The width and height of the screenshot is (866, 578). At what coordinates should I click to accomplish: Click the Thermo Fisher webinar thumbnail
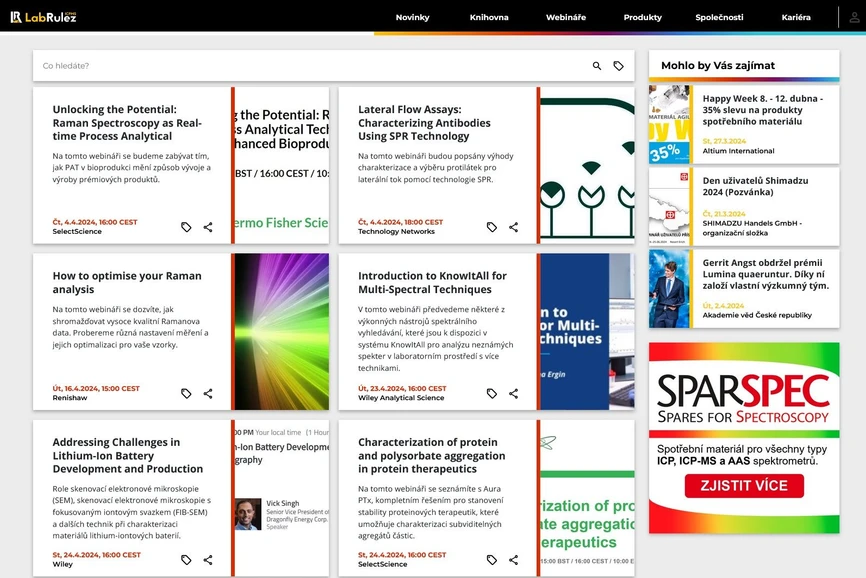pyautogui.click(x=282, y=165)
